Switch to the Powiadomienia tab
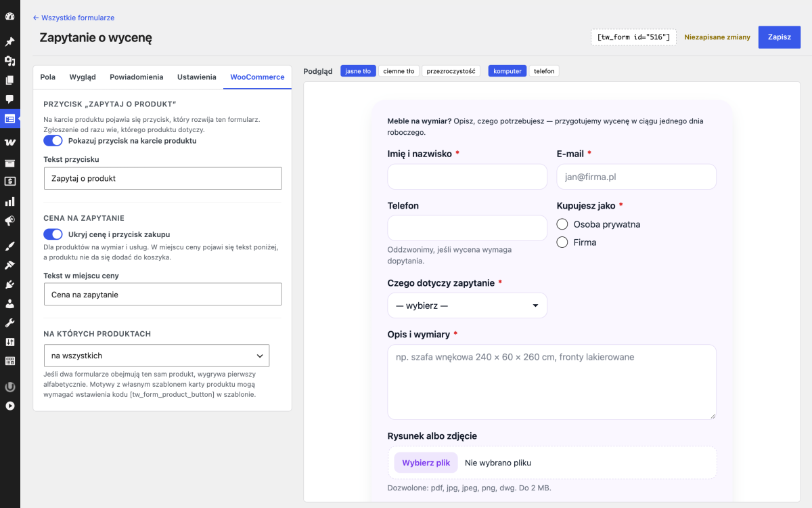The width and height of the screenshot is (812, 508). [137, 77]
